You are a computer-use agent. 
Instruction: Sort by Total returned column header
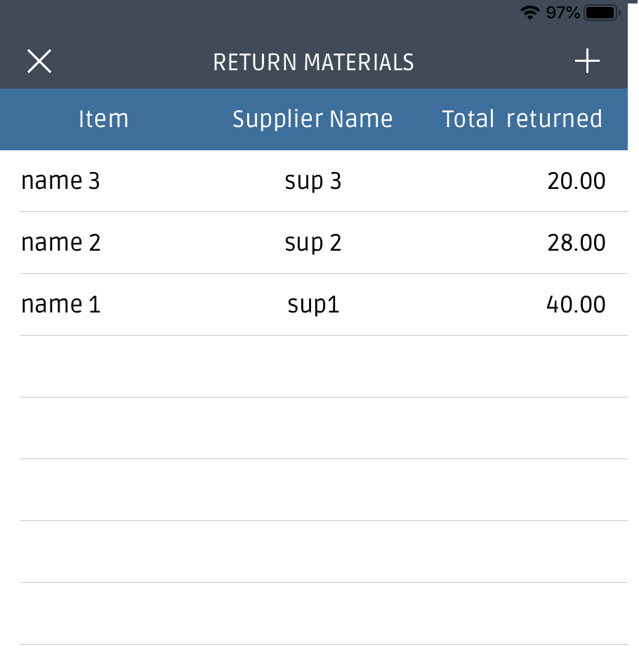522,119
